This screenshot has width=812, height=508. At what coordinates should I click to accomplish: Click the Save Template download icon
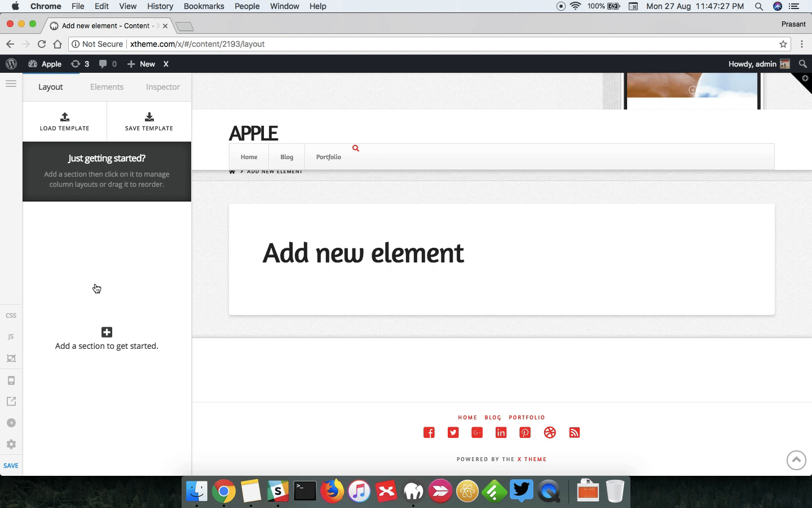pyautogui.click(x=149, y=117)
